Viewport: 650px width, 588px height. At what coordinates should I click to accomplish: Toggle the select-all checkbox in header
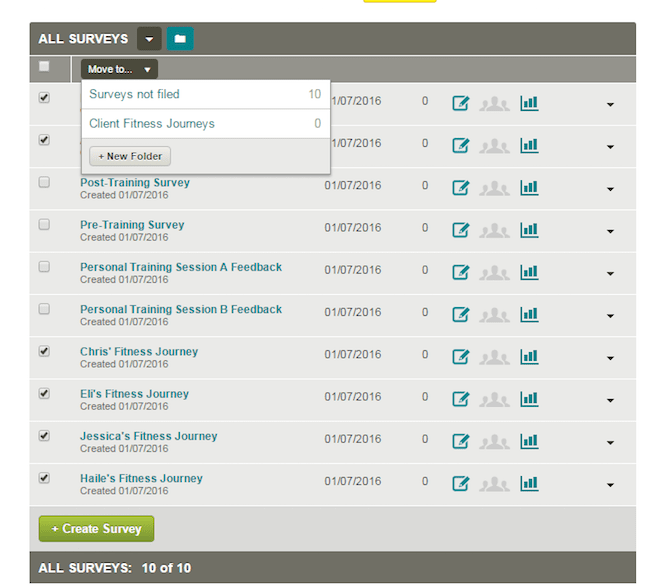click(x=44, y=67)
